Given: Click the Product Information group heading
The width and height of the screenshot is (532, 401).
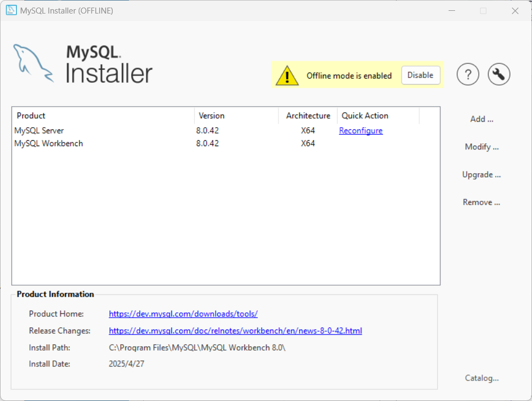Looking at the screenshot, I should [55, 294].
